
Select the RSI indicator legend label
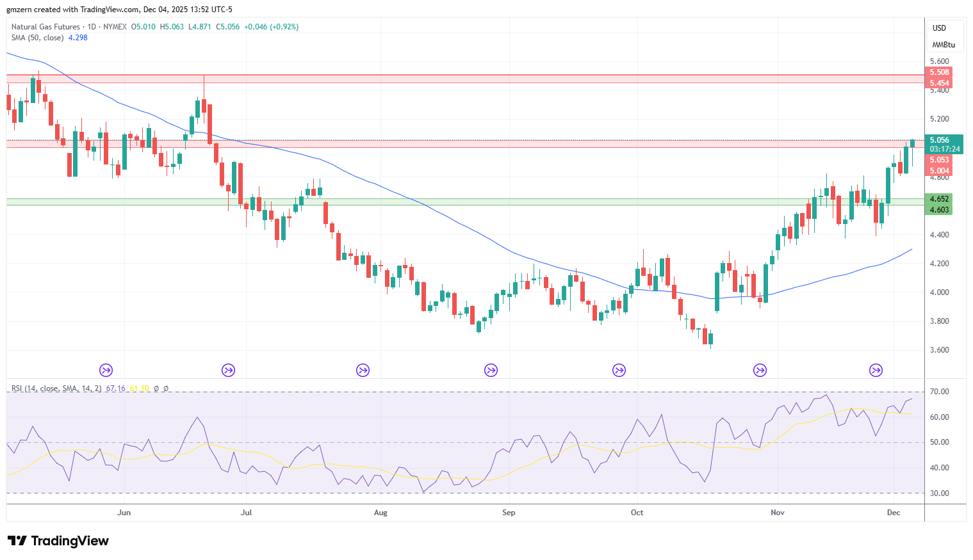[56, 388]
